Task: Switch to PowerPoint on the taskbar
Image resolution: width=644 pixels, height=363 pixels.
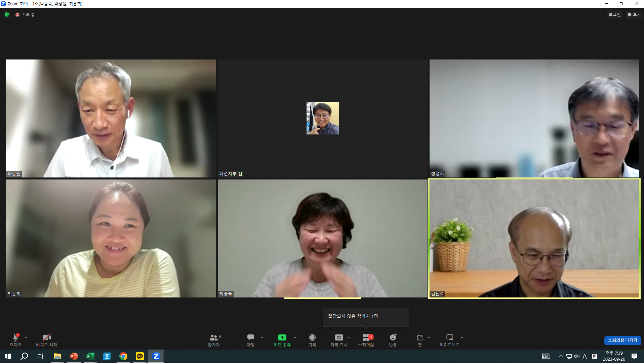Action: [x=74, y=356]
